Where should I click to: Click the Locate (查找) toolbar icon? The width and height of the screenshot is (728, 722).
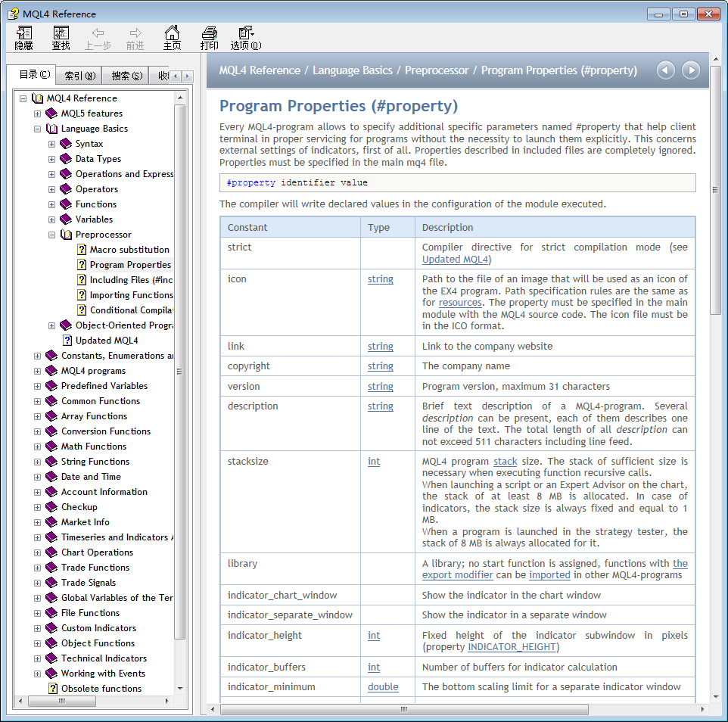click(x=61, y=38)
